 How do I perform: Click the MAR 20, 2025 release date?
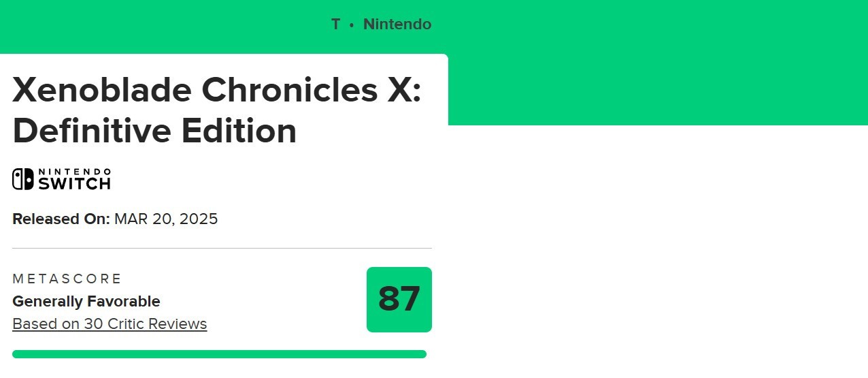pyautogui.click(x=166, y=219)
